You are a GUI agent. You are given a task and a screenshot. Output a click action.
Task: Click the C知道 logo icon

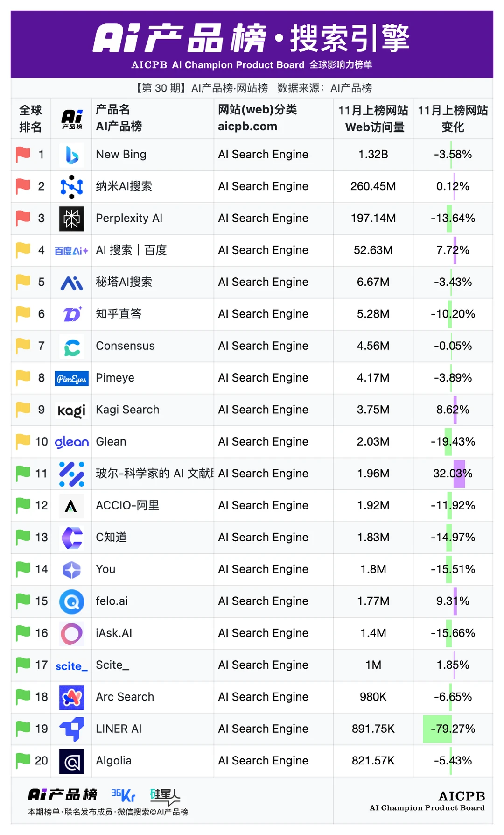click(x=72, y=538)
